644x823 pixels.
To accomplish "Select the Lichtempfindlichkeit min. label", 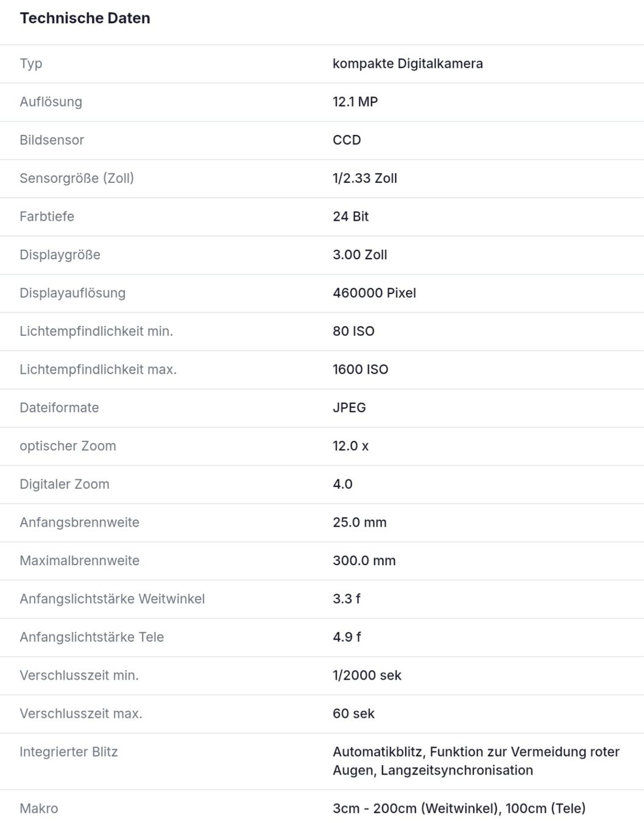I will pos(96,331).
